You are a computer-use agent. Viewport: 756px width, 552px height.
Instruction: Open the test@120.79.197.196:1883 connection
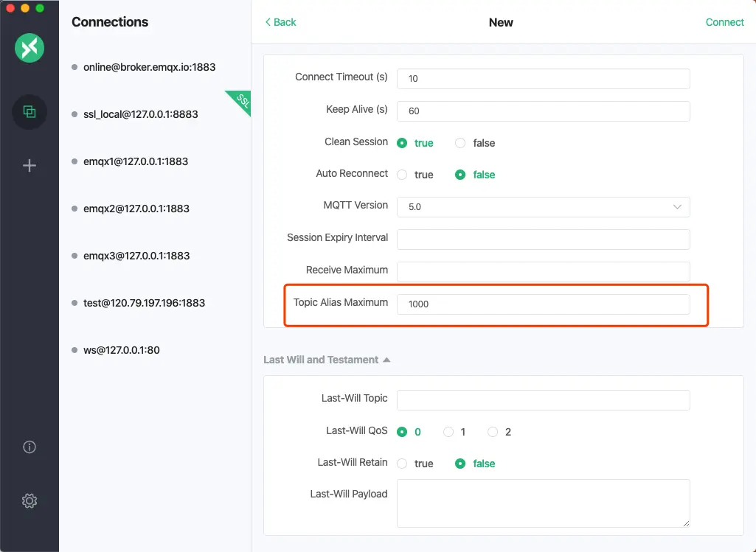coord(144,303)
